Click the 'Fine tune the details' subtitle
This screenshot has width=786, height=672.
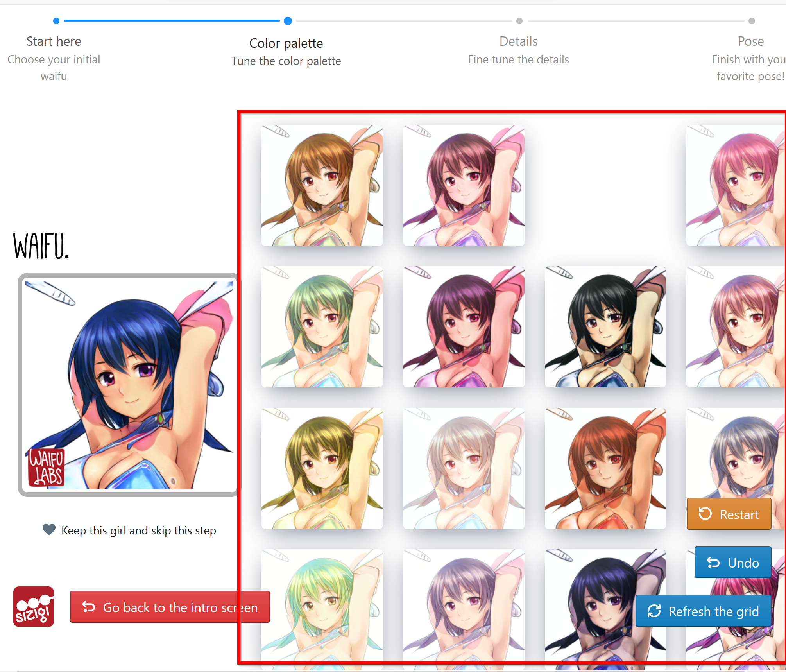(519, 59)
